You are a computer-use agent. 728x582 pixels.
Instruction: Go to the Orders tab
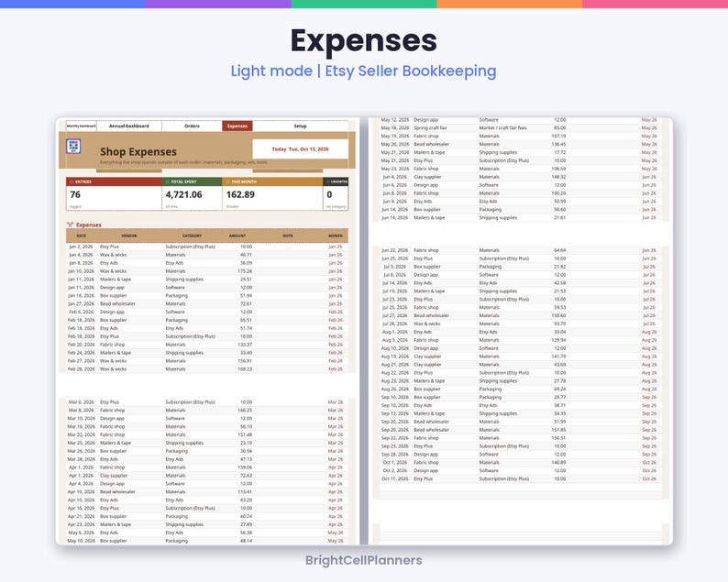pyautogui.click(x=192, y=126)
